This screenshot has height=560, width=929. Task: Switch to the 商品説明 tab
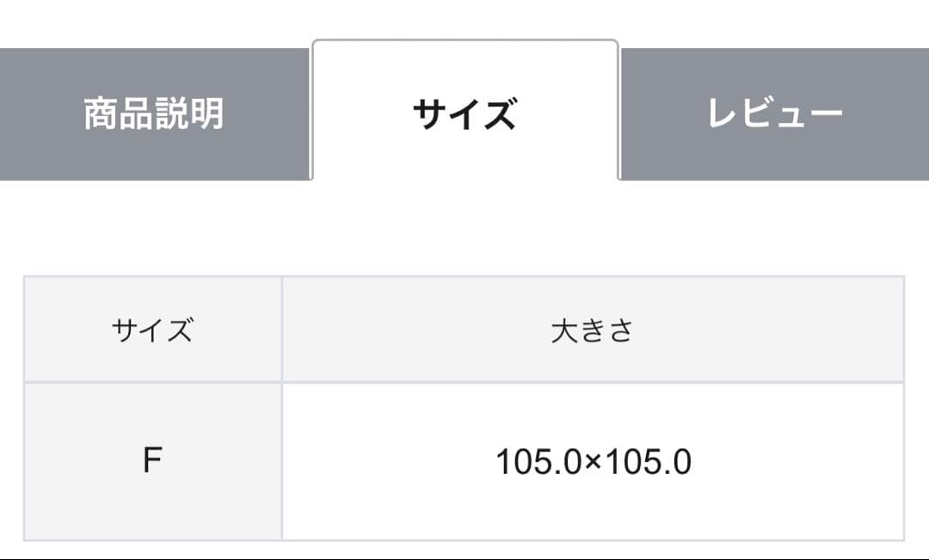tap(154, 114)
